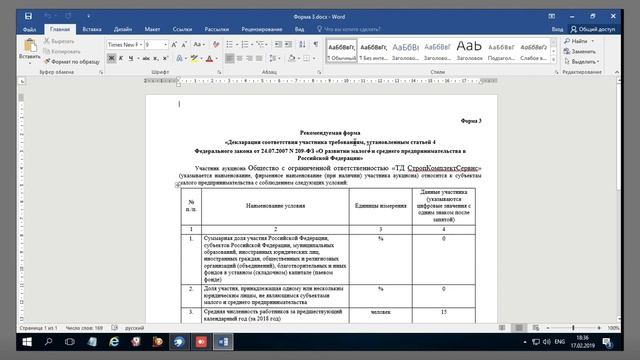Image resolution: width=640 pixels, height=360 pixels.
Task: Switch to the Рассылки tab
Action: coord(217,29)
